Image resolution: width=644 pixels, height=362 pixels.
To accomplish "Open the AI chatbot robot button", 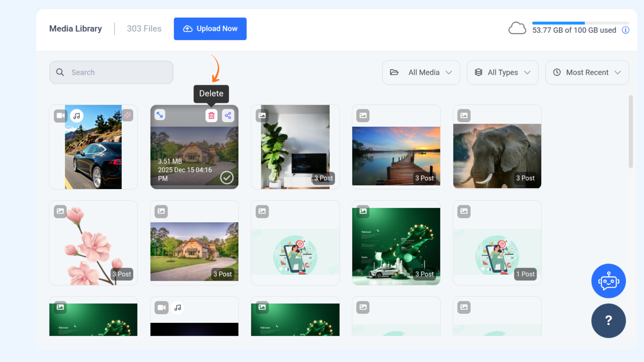I will [608, 281].
